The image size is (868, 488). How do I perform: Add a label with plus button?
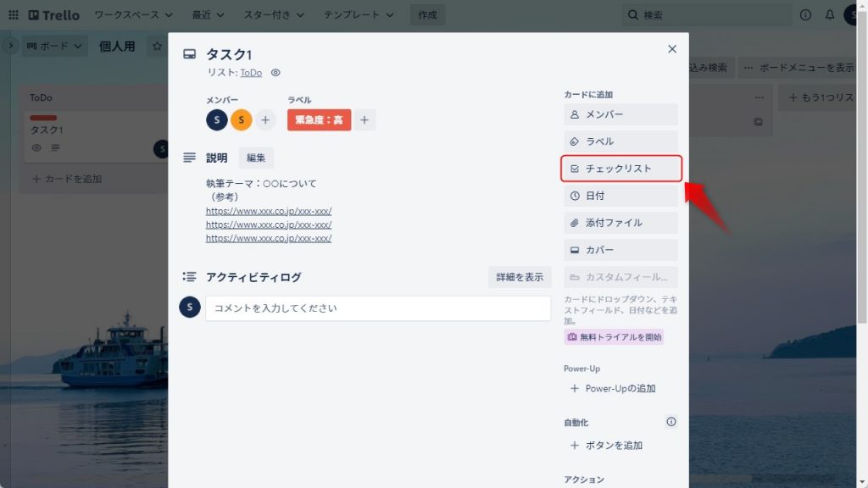[x=364, y=120]
